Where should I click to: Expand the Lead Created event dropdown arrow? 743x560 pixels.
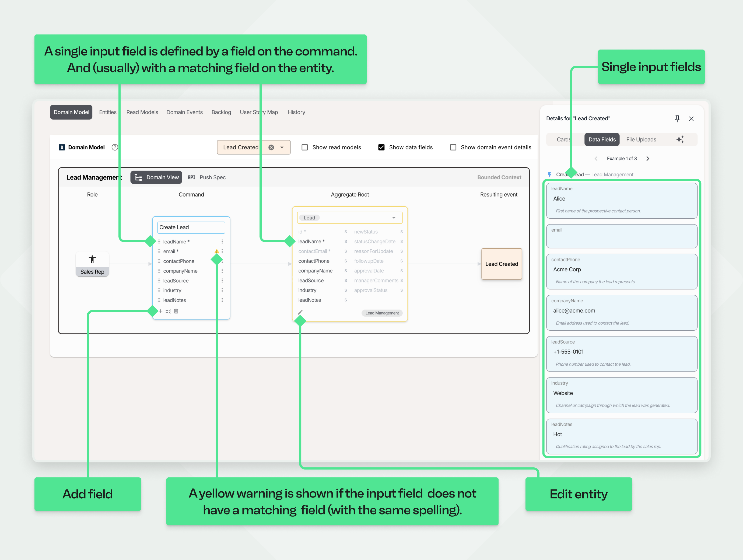(282, 147)
